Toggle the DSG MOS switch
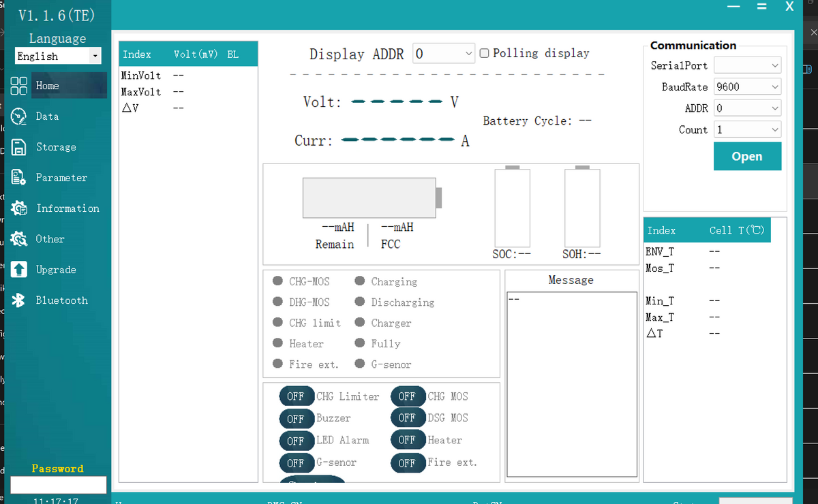Image resolution: width=818 pixels, height=504 pixels. [x=407, y=418]
